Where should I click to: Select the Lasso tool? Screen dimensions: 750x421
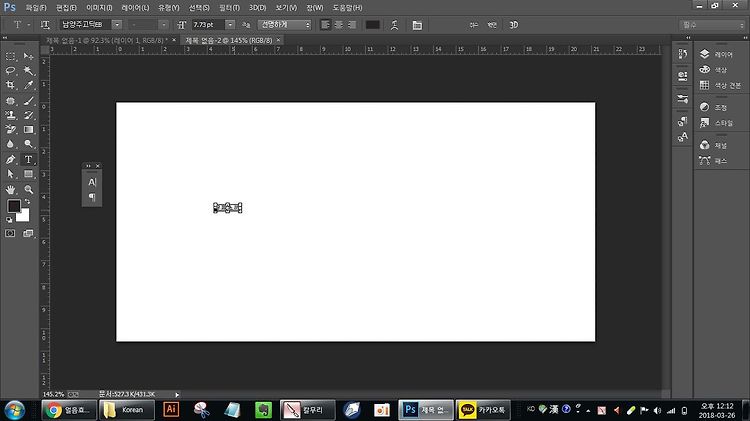[x=11, y=71]
